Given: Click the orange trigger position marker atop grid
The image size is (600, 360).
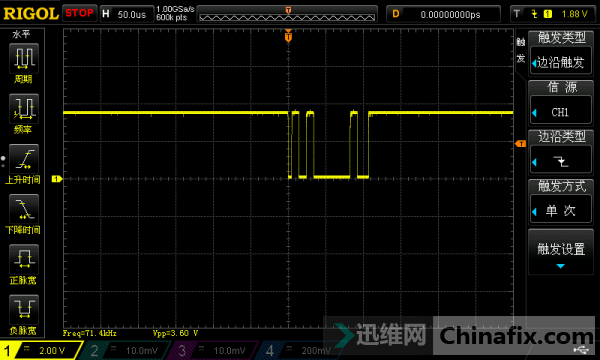Looking at the screenshot, I should [x=288, y=37].
